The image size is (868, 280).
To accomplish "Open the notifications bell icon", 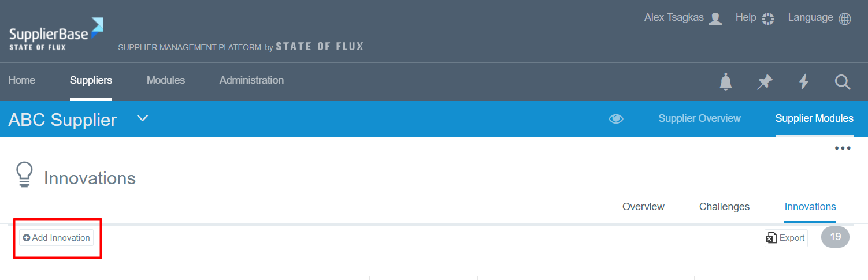I will [x=726, y=82].
